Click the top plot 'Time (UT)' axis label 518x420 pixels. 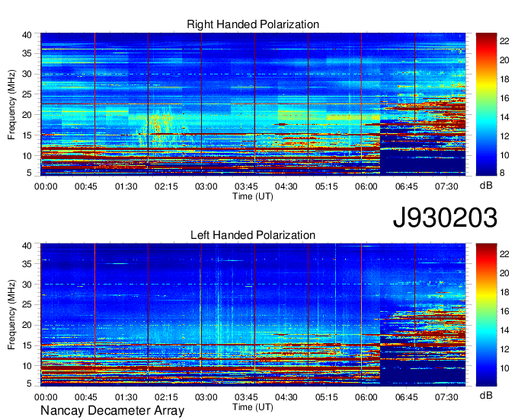point(253,196)
